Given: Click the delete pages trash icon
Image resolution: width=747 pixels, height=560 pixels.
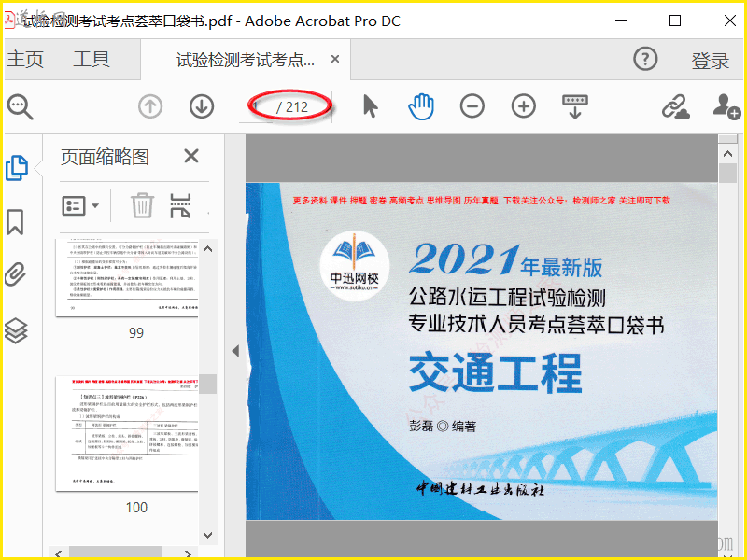Looking at the screenshot, I should pos(143,205).
